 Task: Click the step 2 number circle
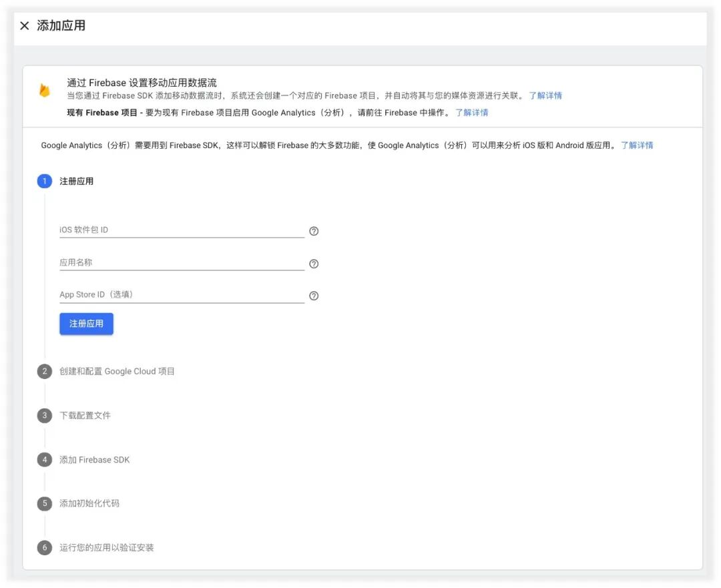tap(45, 372)
